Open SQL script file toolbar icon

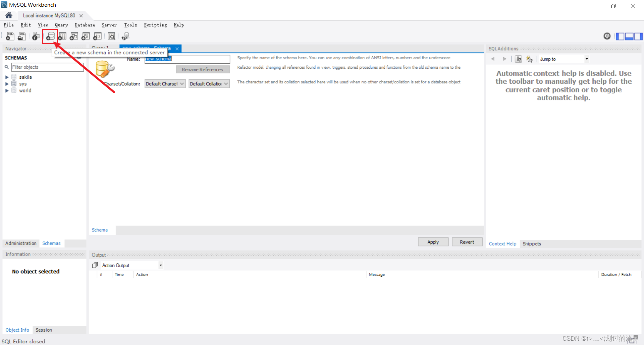pyautogui.click(x=22, y=36)
